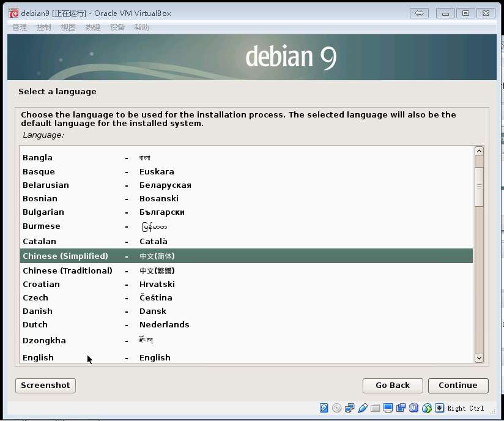Open the network adapter status icon
The height and width of the screenshot is (421, 504).
tap(349, 408)
